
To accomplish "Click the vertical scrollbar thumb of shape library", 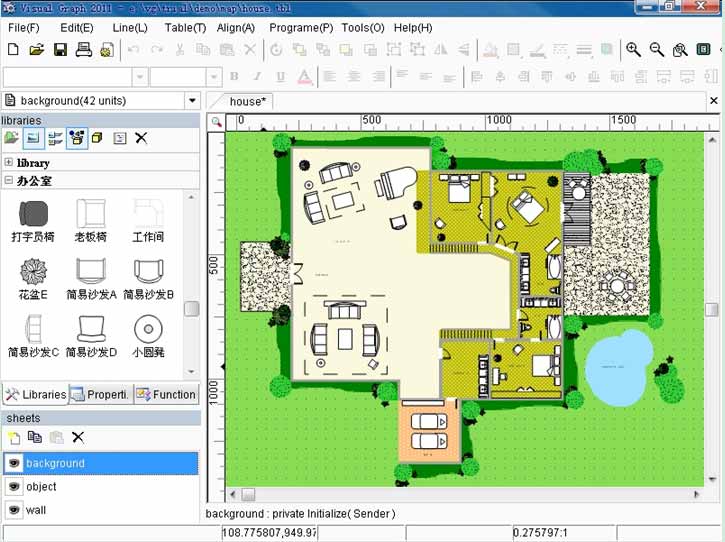I will (191, 309).
